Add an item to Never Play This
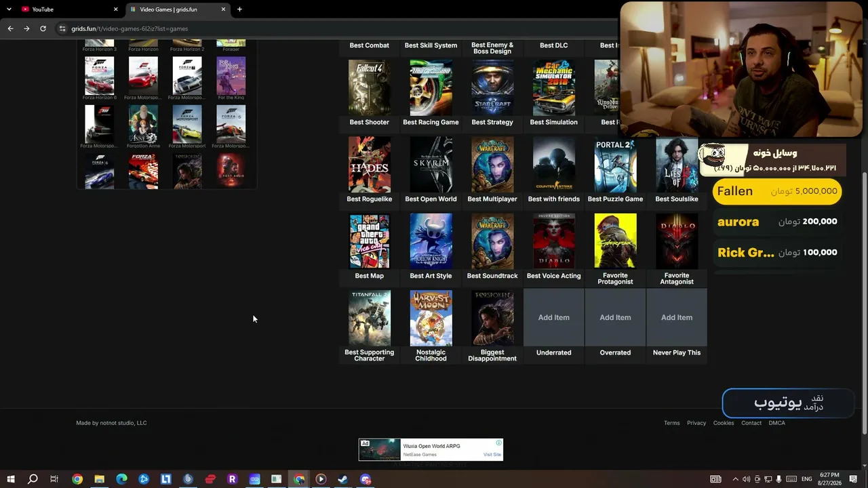The height and width of the screenshot is (488, 868). (677, 317)
